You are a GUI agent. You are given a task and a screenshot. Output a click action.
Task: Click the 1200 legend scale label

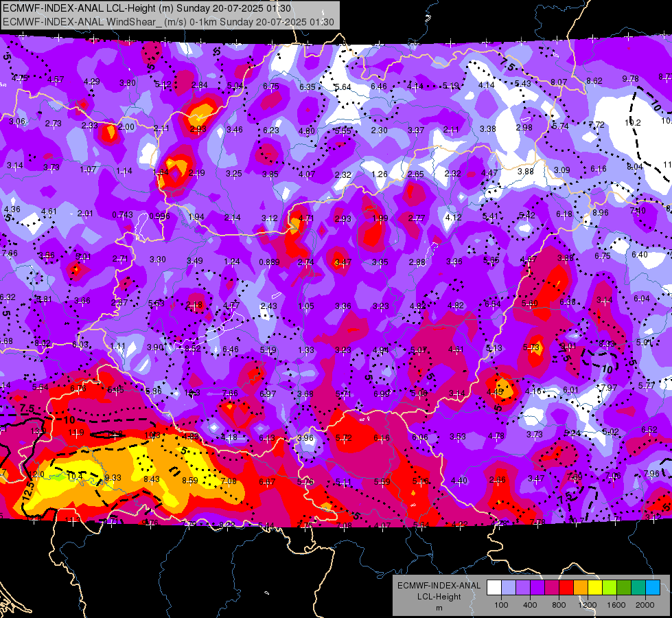pos(588,605)
